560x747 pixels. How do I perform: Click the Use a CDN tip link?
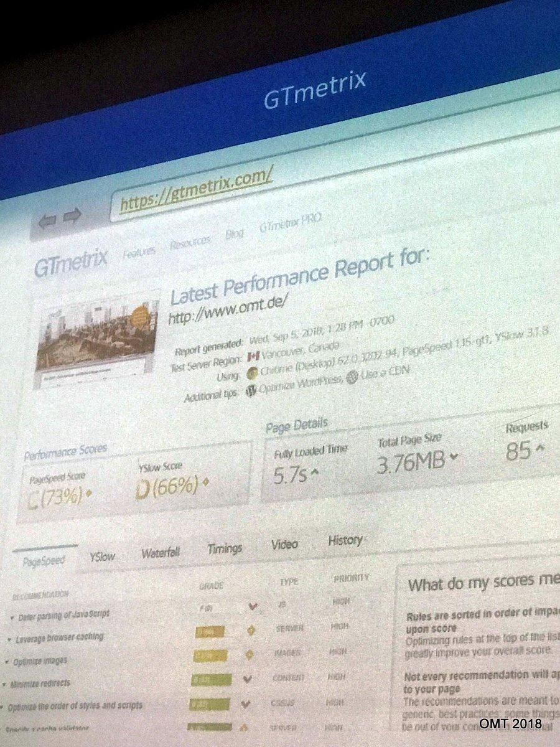point(385,374)
